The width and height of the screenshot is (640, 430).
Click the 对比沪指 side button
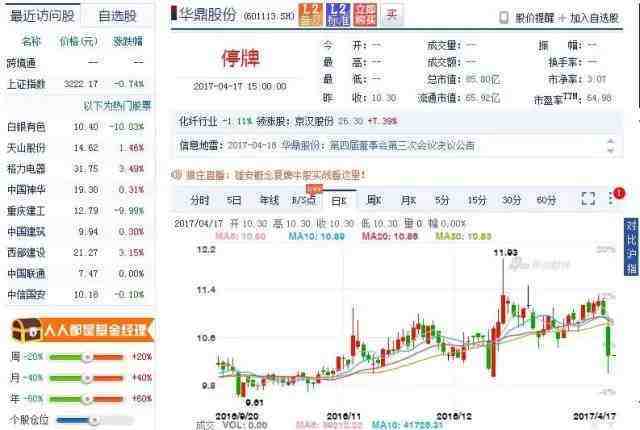click(x=631, y=247)
